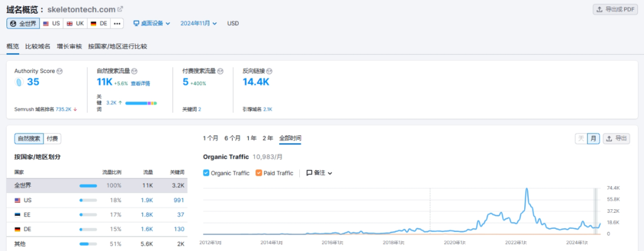Click the USD currency label
The image size is (644, 251).
tap(233, 23)
